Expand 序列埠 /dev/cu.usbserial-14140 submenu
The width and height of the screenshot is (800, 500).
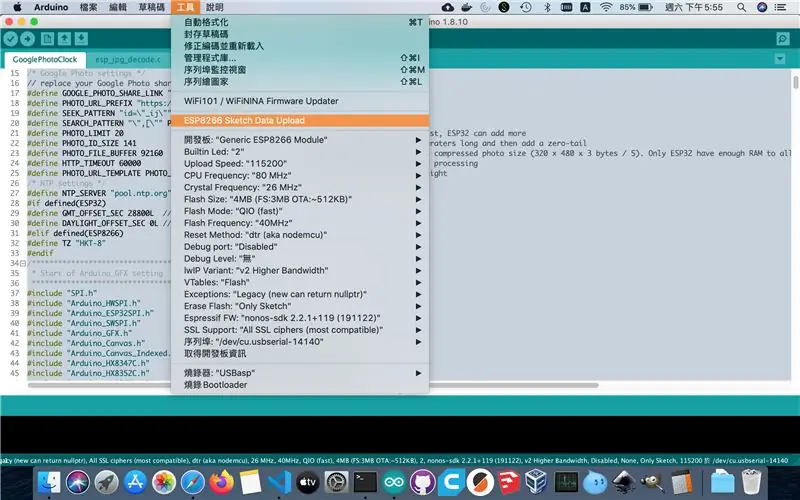tap(300, 342)
